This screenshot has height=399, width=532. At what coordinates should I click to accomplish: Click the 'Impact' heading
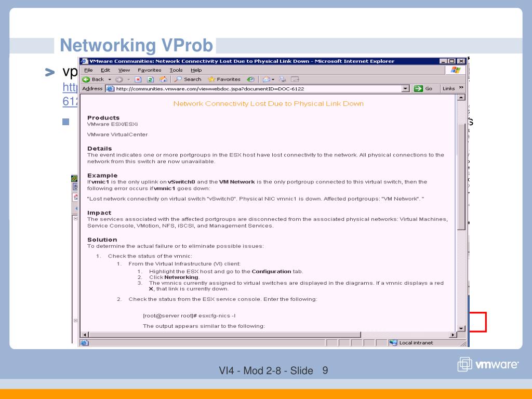(x=99, y=212)
